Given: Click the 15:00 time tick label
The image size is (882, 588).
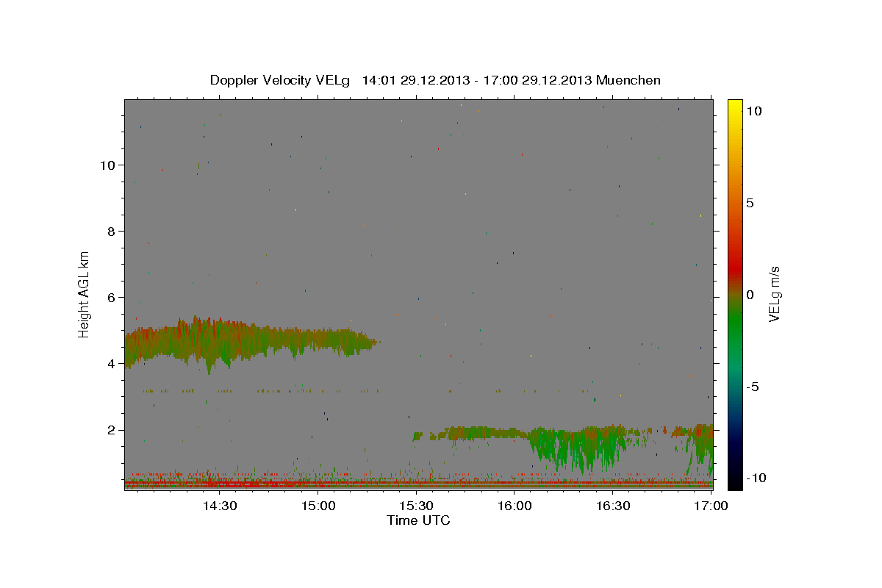Looking at the screenshot, I should (x=318, y=506).
